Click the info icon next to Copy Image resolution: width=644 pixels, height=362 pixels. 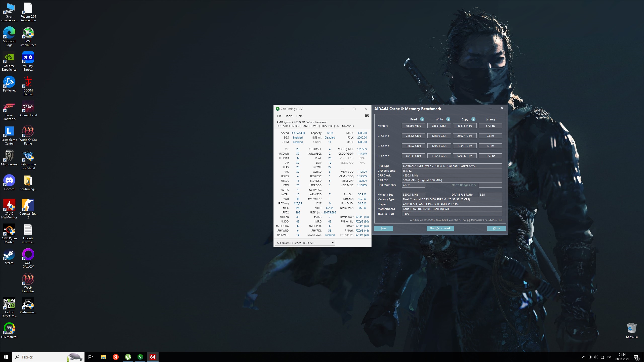pyautogui.click(x=473, y=119)
